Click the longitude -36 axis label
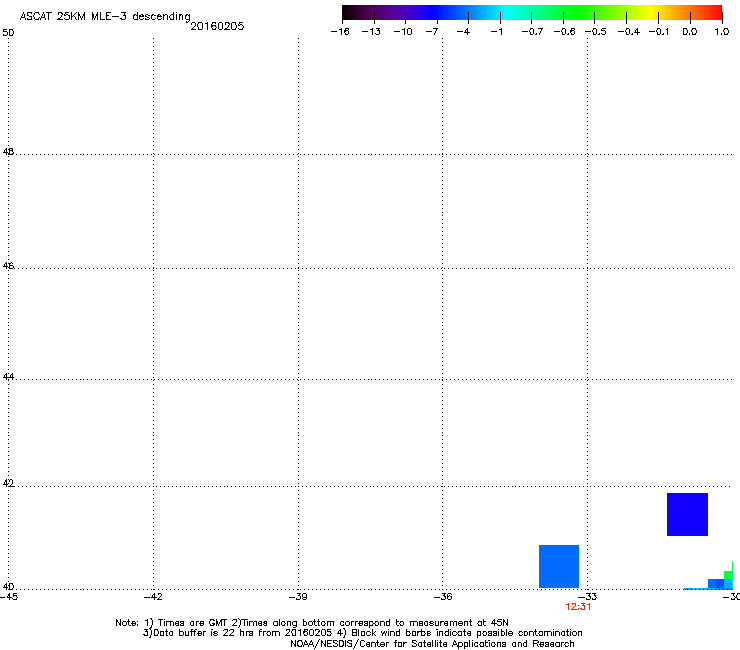The image size is (740, 650). click(443, 597)
